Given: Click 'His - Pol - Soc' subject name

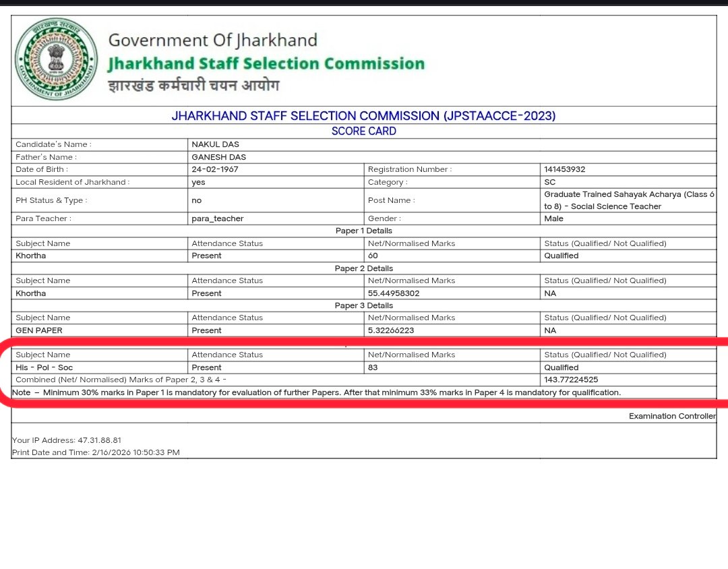Looking at the screenshot, I should (x=44, y=367).
